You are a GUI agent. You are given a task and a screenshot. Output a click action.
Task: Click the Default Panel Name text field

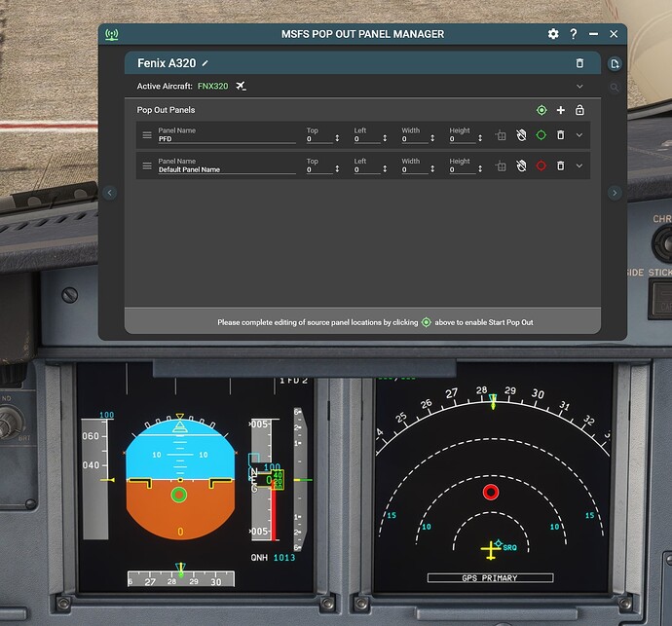point(227,169)
